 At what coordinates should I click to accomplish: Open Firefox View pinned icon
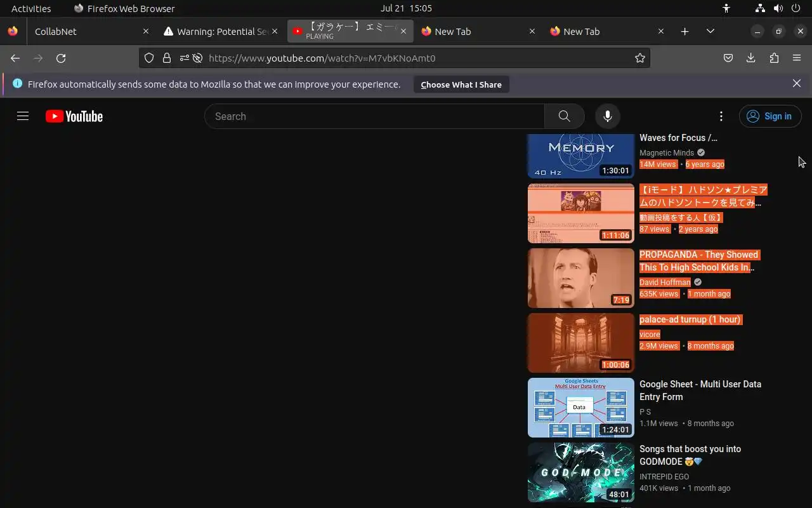(x=13, y=31)
